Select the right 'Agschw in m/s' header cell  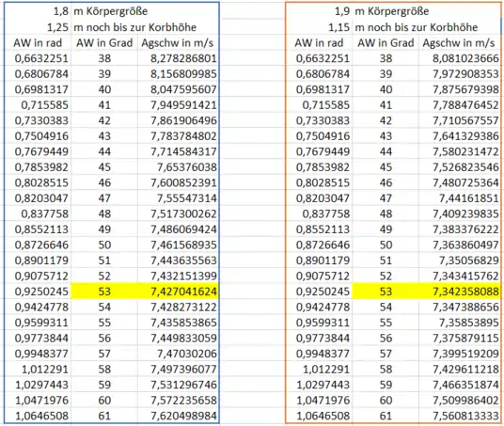(x=459, y=42)
